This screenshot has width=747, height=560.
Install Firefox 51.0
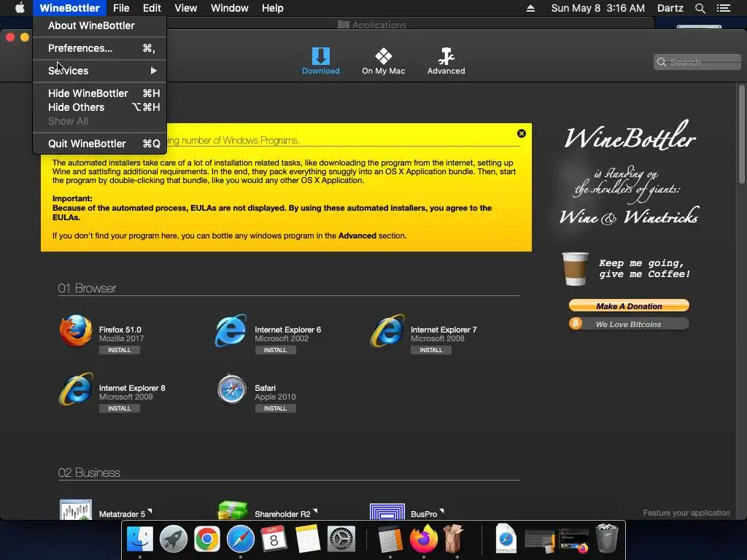[x=119, y=350]
